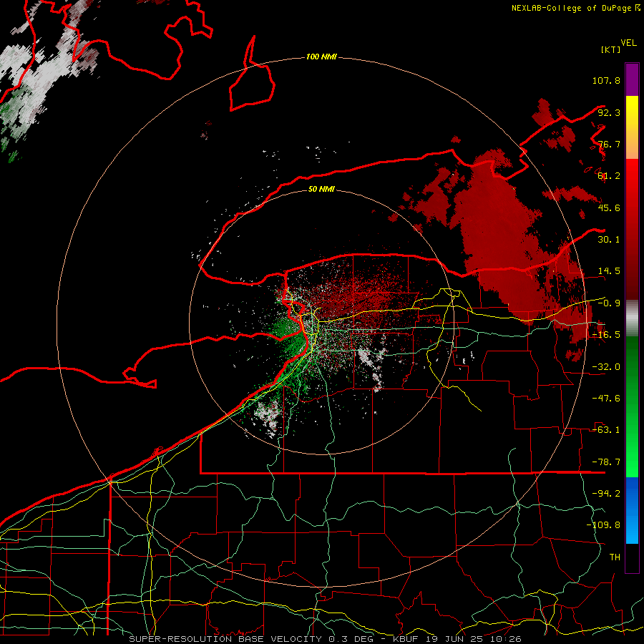Click the 50 NMI range ring label

coord(321,189)
